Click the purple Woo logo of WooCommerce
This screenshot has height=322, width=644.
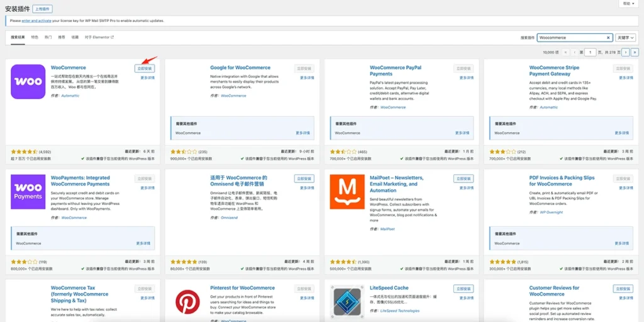coord(28,81)
